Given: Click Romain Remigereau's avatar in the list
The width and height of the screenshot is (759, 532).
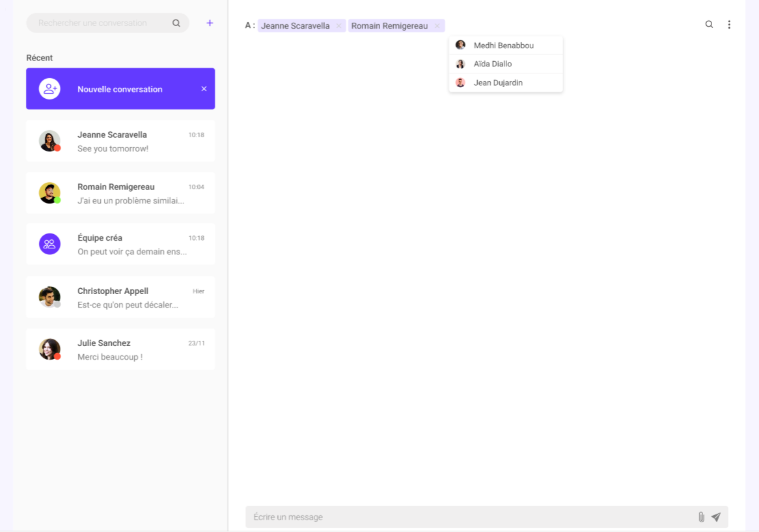Looking at the screenshot, I should (49, 193).
